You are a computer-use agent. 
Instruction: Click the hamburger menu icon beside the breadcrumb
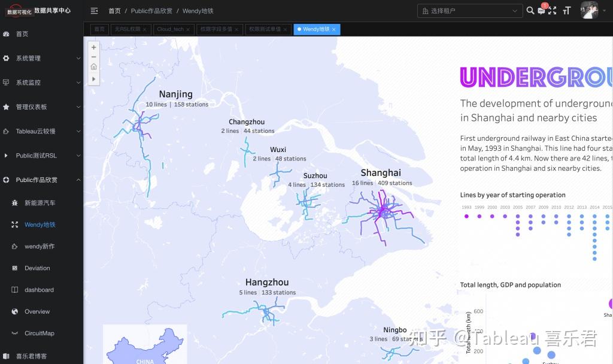point(93,10)
